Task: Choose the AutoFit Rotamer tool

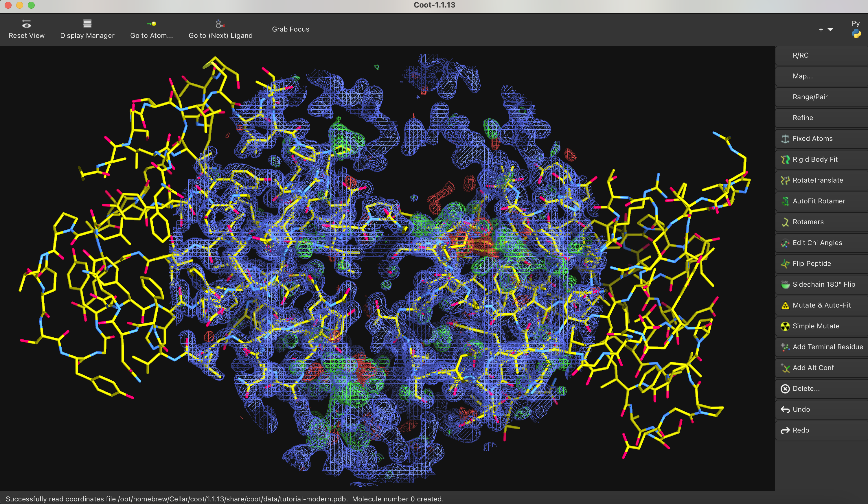Action: (819, 201)
